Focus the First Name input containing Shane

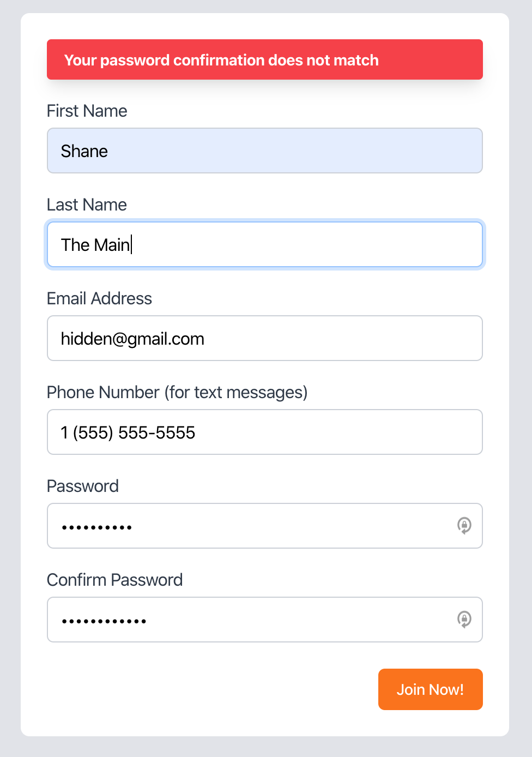pos(265,151)
